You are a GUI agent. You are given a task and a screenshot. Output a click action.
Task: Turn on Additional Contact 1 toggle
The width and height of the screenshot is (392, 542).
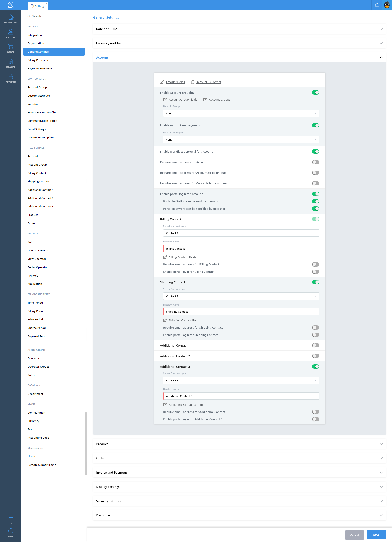315,345
